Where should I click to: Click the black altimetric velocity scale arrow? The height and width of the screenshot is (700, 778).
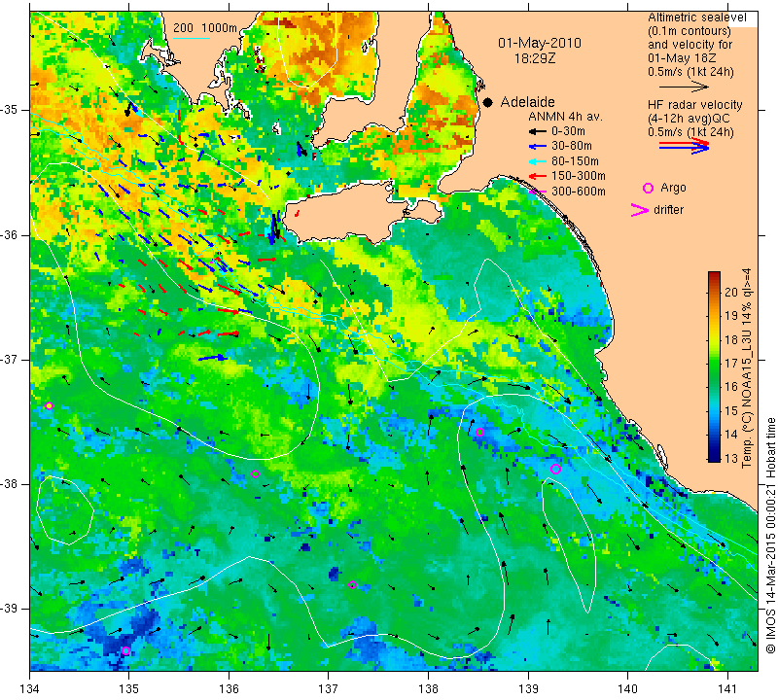click(x=684, y=87)
